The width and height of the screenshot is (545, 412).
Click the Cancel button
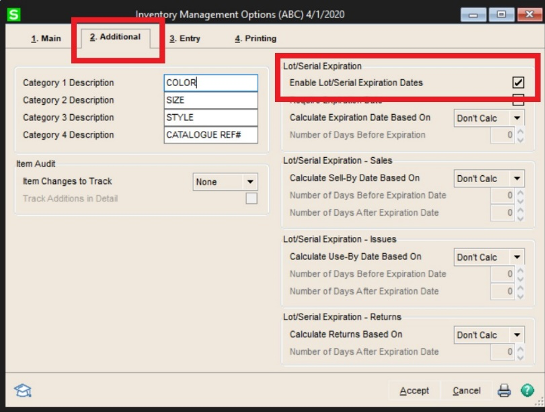point(466,391)
